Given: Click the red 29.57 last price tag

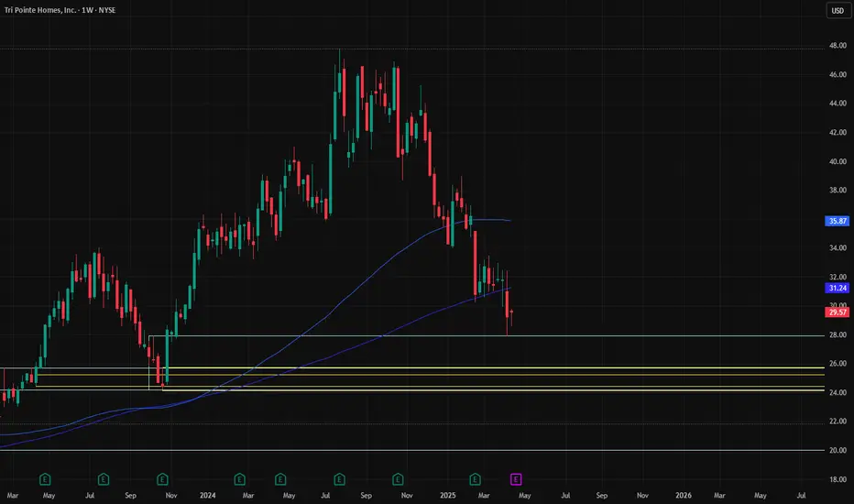Looking at the screenshot, I should (838, 312).
